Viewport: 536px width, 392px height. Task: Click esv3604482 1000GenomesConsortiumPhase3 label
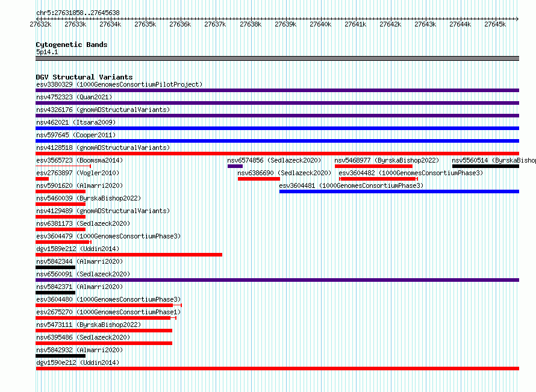click(411, 173)
